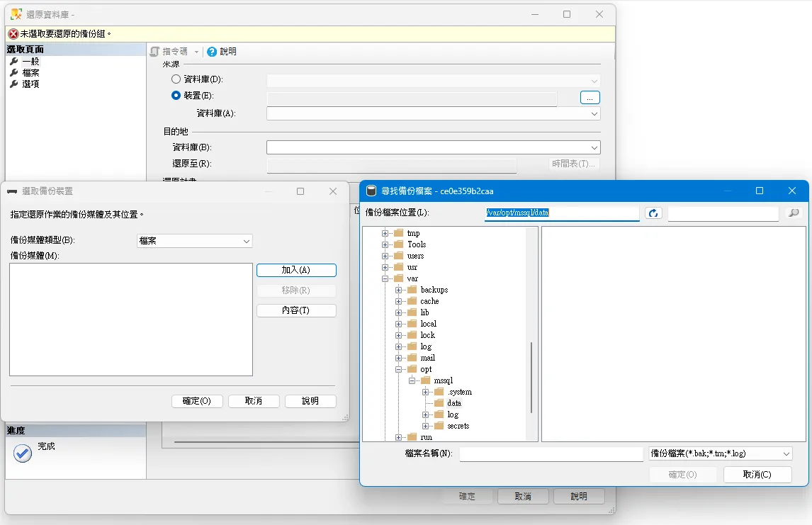Click the refresh icon beside the backup path
Viewport: 812px width, 525px height.
point(652,212)
